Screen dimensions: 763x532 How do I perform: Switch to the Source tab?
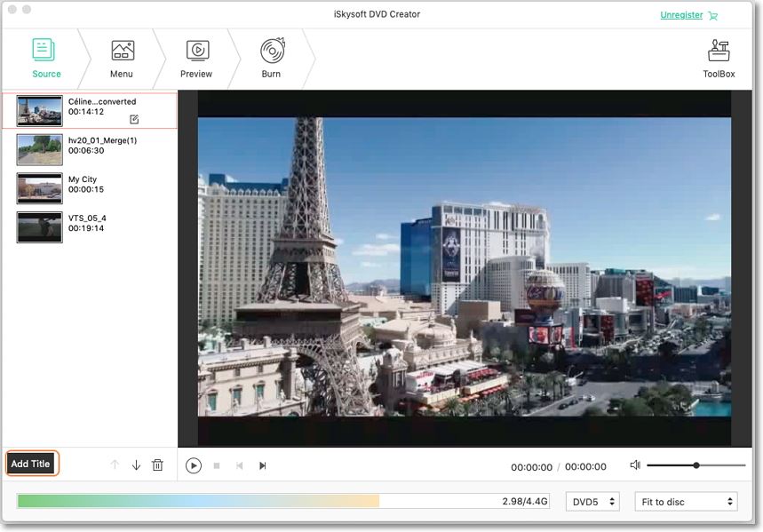click(45, 55)
